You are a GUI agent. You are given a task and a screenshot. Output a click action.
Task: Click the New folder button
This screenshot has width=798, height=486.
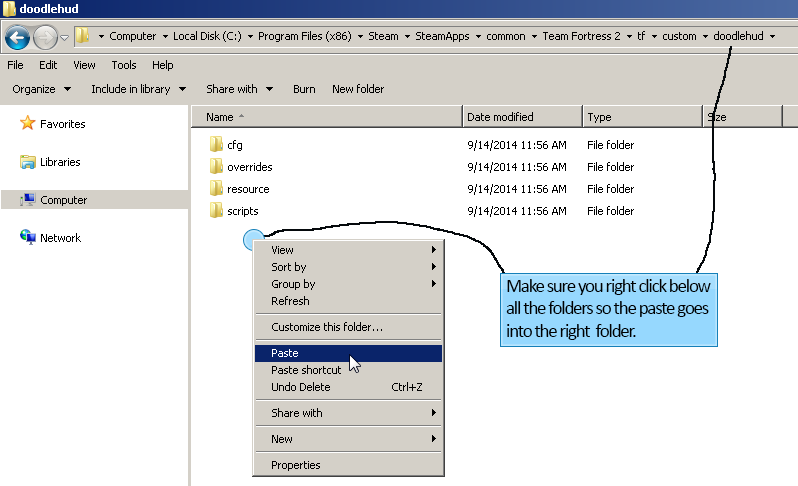[358, 89]
